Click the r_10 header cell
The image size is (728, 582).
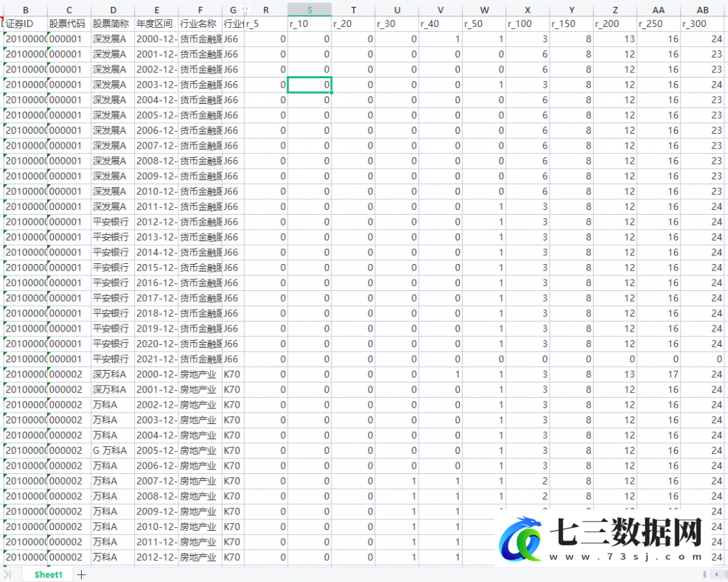(310, 23)
